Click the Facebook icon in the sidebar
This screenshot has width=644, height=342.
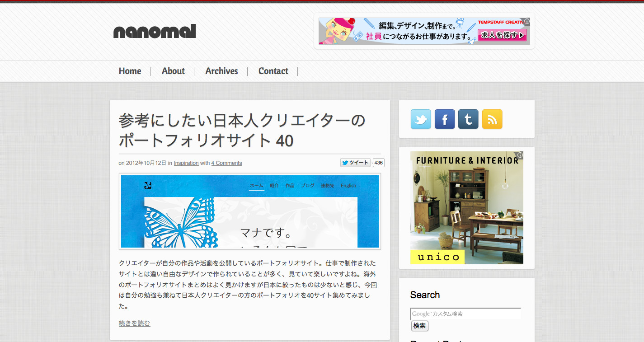pos(445,119)
